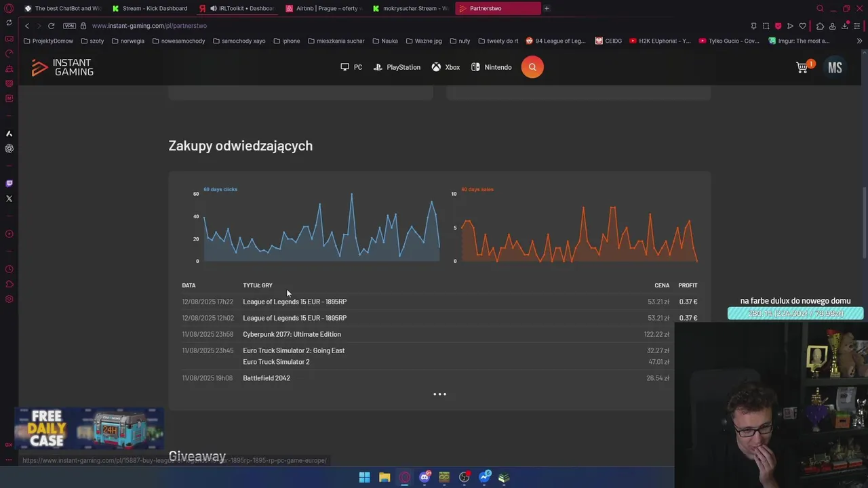This screenshot has height=488, width=868.
Task: Open ProjektyDomow bookmark folder
Action: [x=48, y=41]
